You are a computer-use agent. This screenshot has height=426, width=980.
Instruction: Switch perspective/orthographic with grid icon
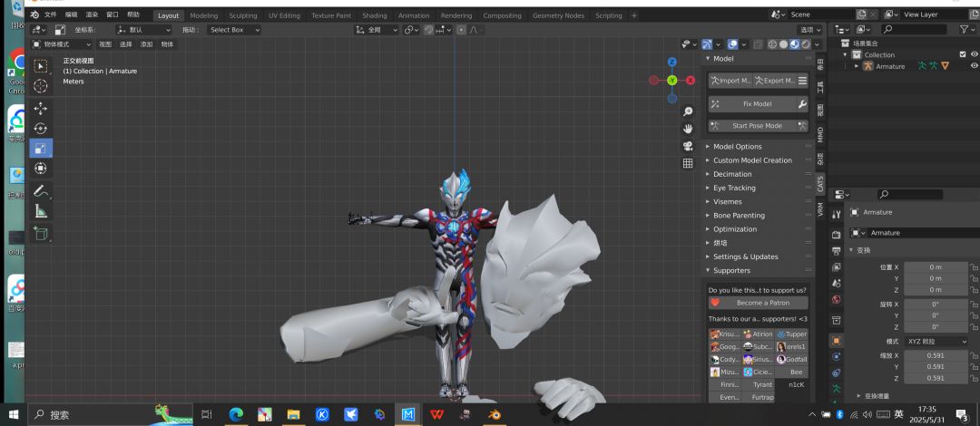point(688,163)
